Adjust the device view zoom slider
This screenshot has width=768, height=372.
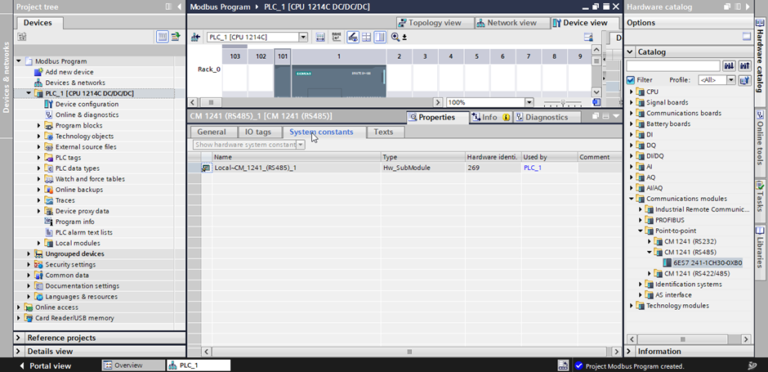pyautogui.click(x=563, y=103)
